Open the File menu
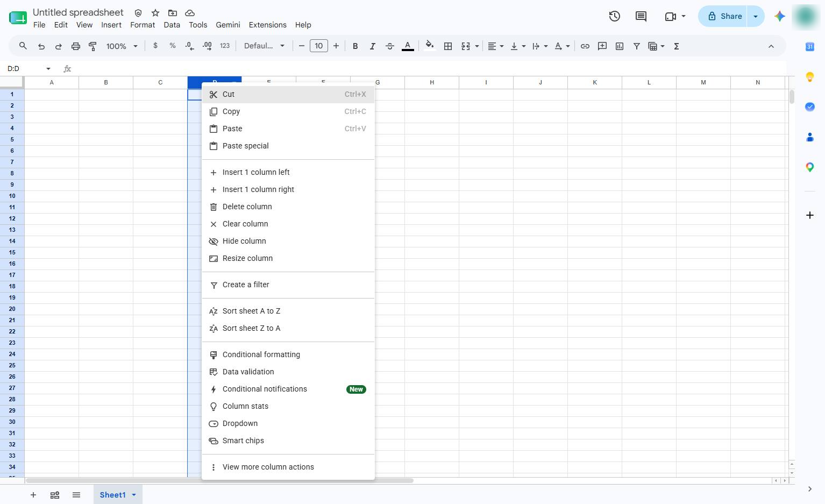825x504 pixels. pos(39,25)
